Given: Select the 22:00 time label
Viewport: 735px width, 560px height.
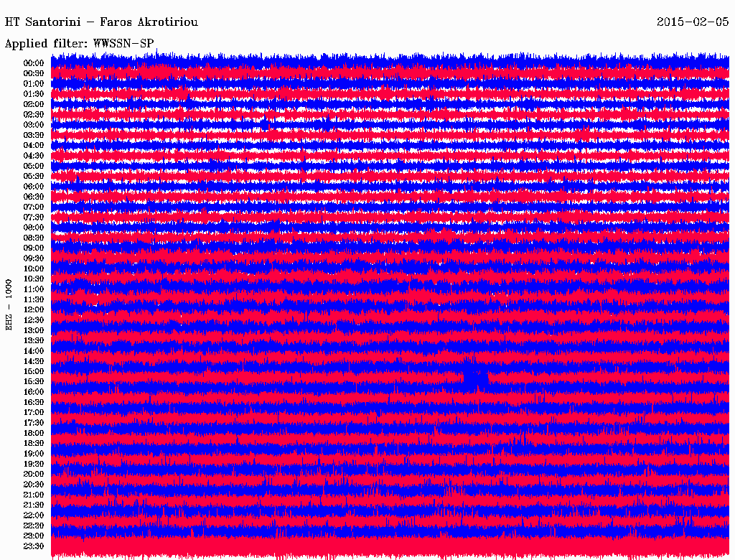Looking at the screenshot, I should point(33,515).
